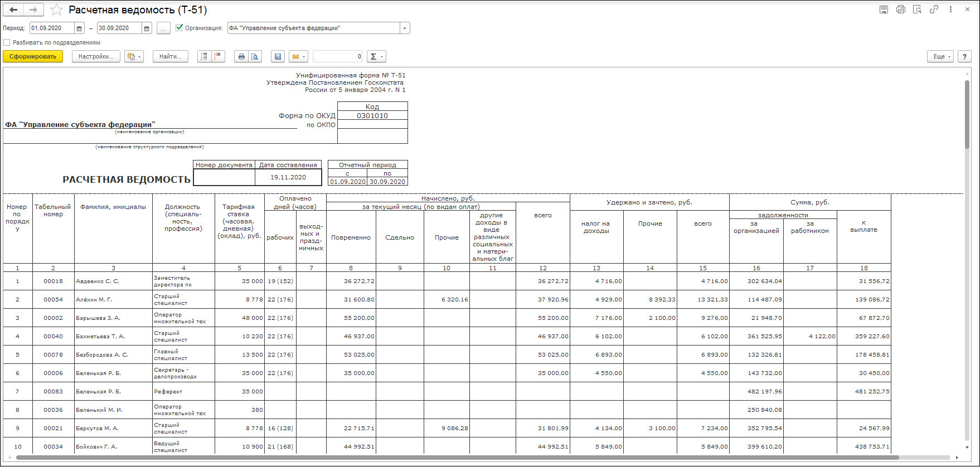Click the value 302 634,04
Viewport: 980px width, 467px height.
[756, 281]
